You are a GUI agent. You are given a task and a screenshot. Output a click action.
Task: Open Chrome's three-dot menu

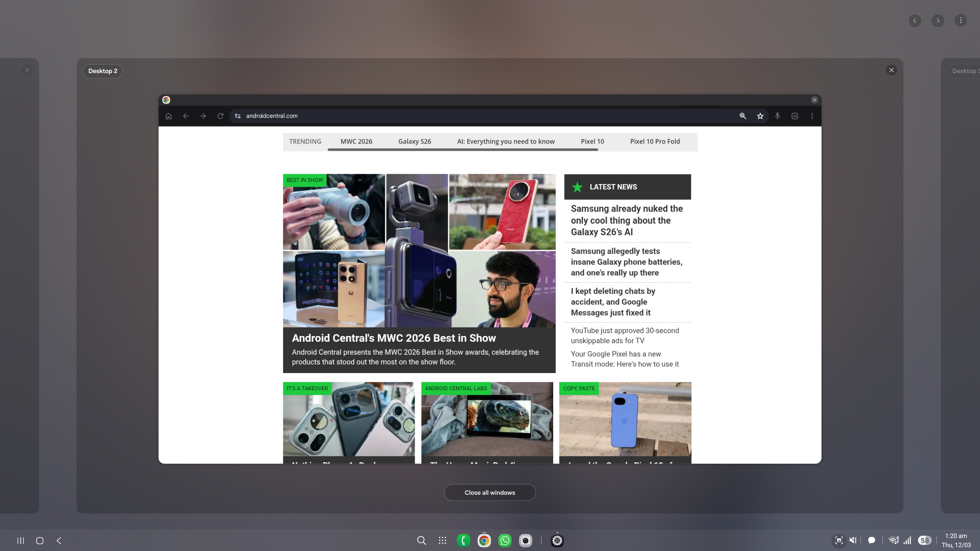point(811,116)
